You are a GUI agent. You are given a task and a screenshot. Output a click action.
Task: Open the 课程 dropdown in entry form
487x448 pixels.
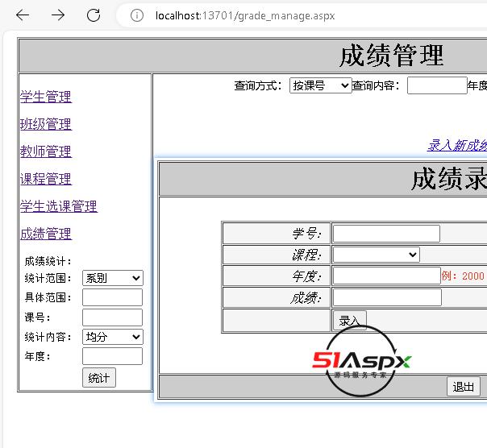coord(376,255)
